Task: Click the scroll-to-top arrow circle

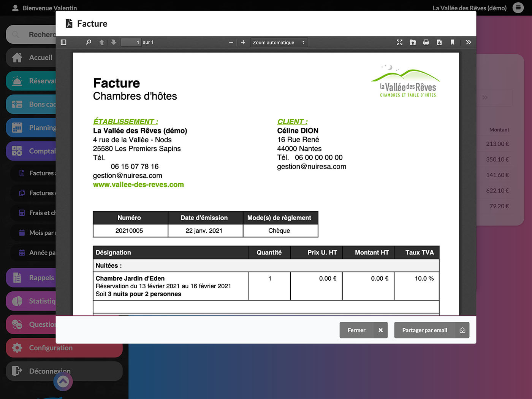Action: pos(63,382)
